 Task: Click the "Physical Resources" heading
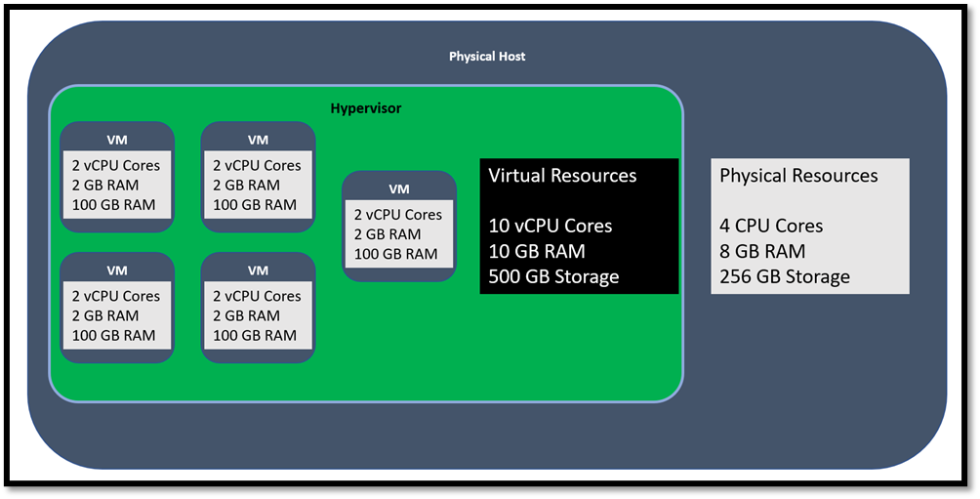point(798,176)
